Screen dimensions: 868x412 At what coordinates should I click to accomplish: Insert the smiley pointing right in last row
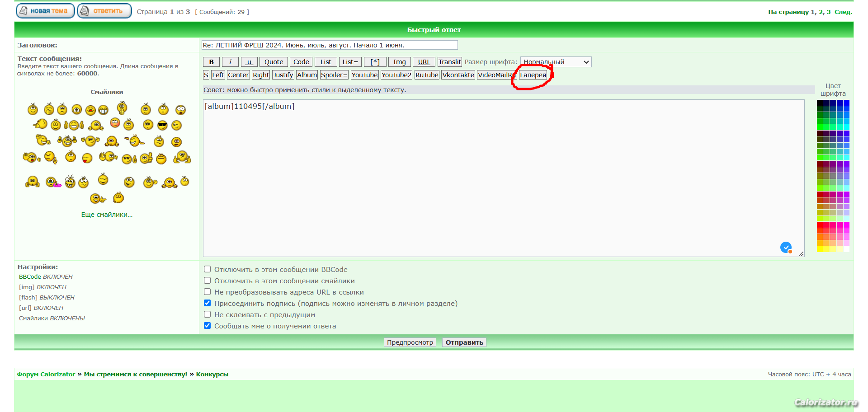98,198
